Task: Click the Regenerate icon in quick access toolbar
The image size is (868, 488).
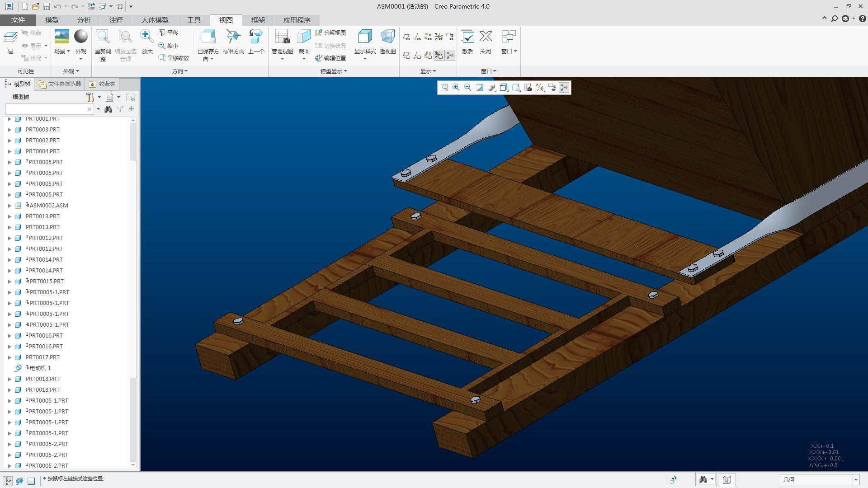Action: [x=91, y=6]
